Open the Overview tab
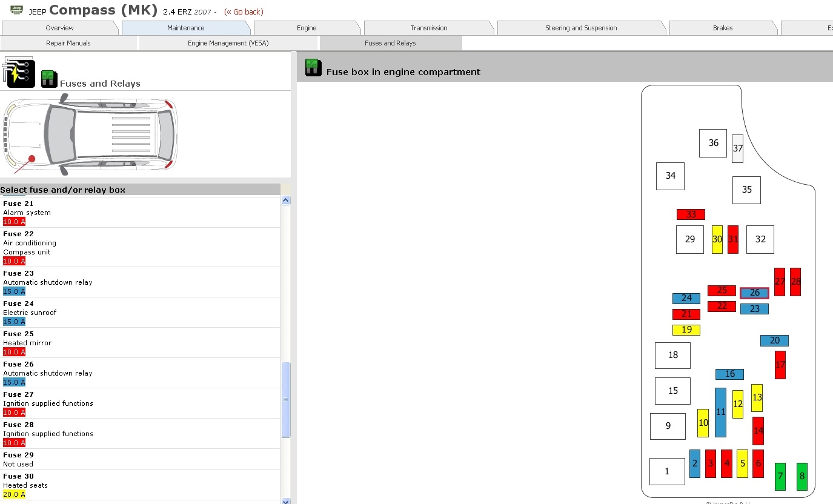Screen dimensions: 833x504 pyautogui.click(x=59, y=28)
